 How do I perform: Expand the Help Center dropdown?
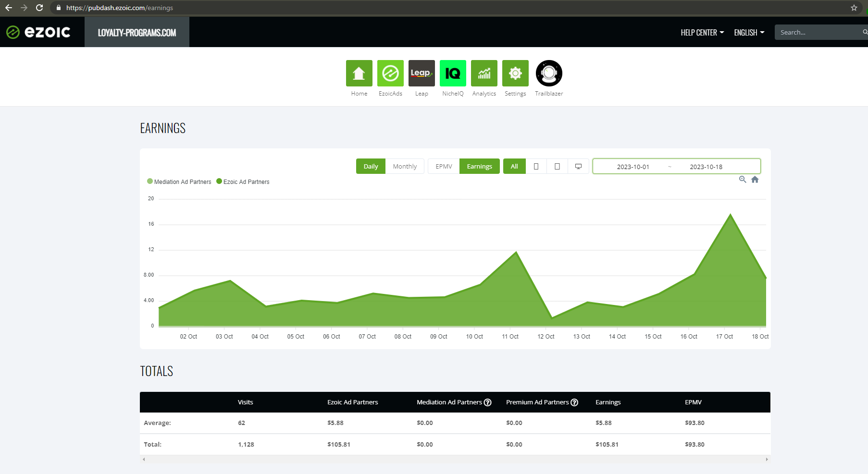[x=702, y=32]
